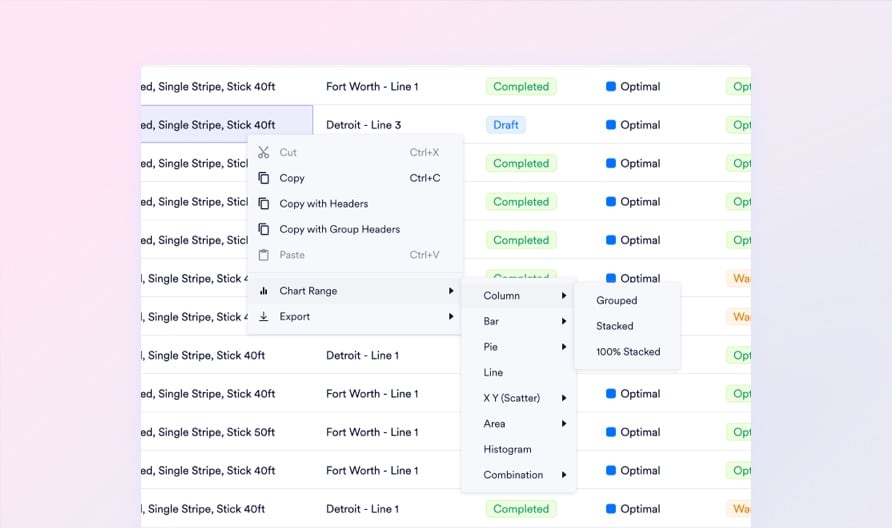Click the Cut scissors icon

263,152
